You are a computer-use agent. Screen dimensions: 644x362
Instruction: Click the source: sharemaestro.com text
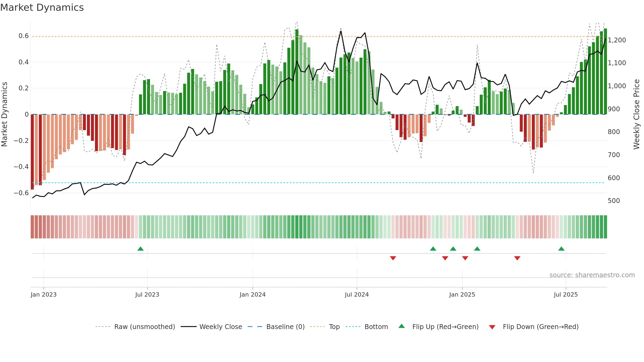592,275
